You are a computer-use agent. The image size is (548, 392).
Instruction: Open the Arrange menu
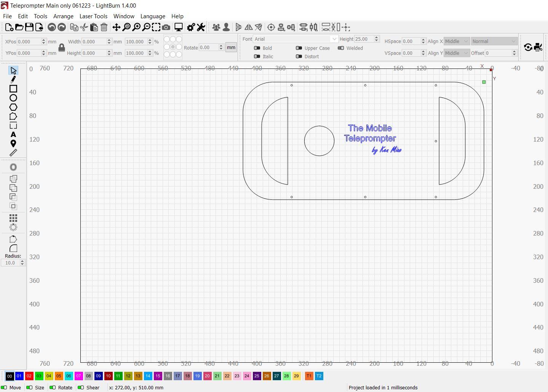tap(63, 16)
